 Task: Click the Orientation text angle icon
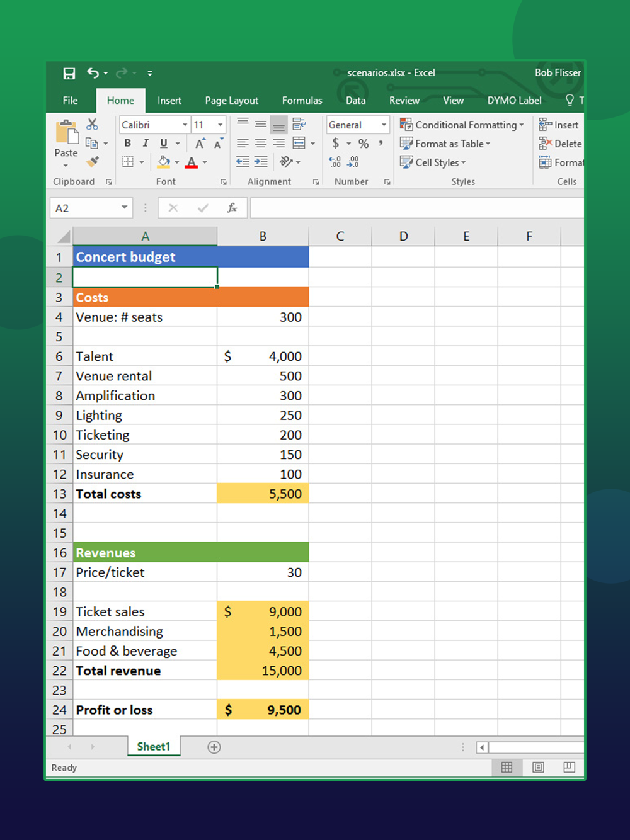pyautogui.click(x=287, y=162)
